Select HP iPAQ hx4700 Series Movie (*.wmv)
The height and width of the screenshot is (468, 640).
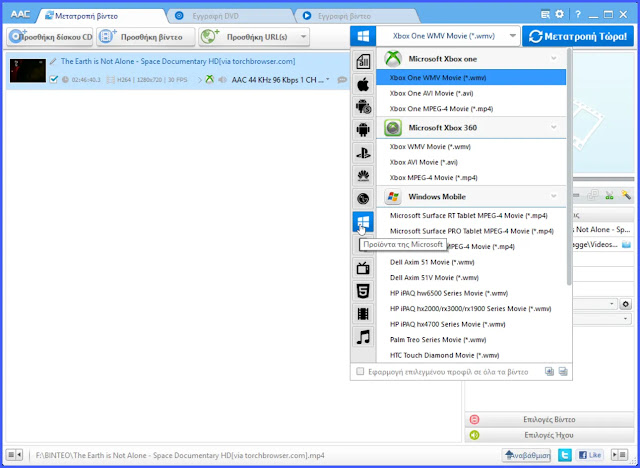click(471, 324)
